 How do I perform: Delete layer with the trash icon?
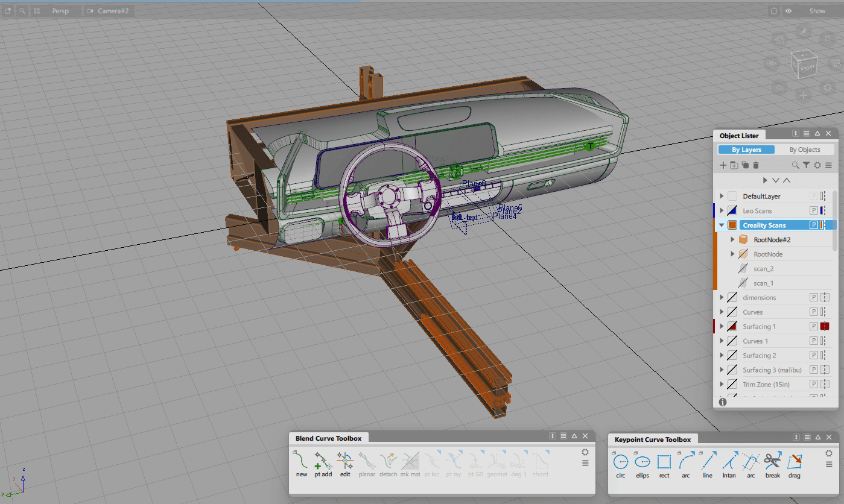755,165
